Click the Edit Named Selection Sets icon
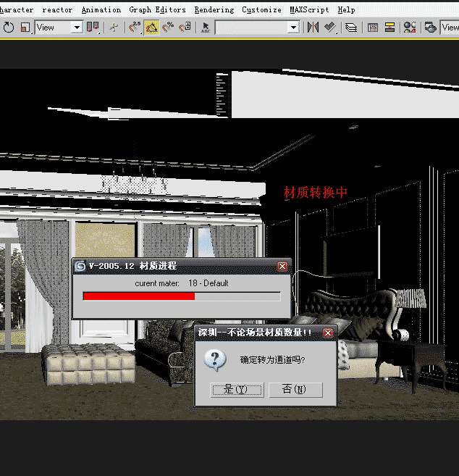Screen dimensions: 459x476 206,28
